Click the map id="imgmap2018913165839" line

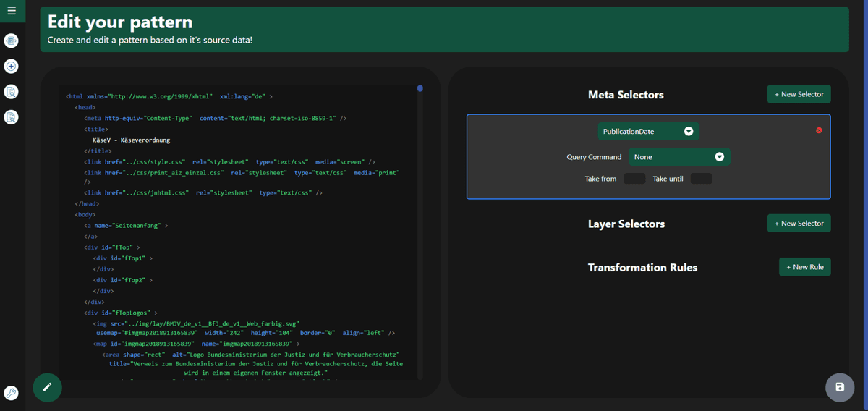coord(196,344)
